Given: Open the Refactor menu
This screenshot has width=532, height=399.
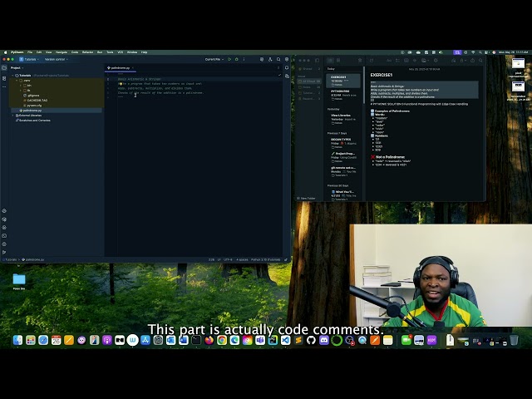Looking at the screenshot, I should tap(87, 52).
